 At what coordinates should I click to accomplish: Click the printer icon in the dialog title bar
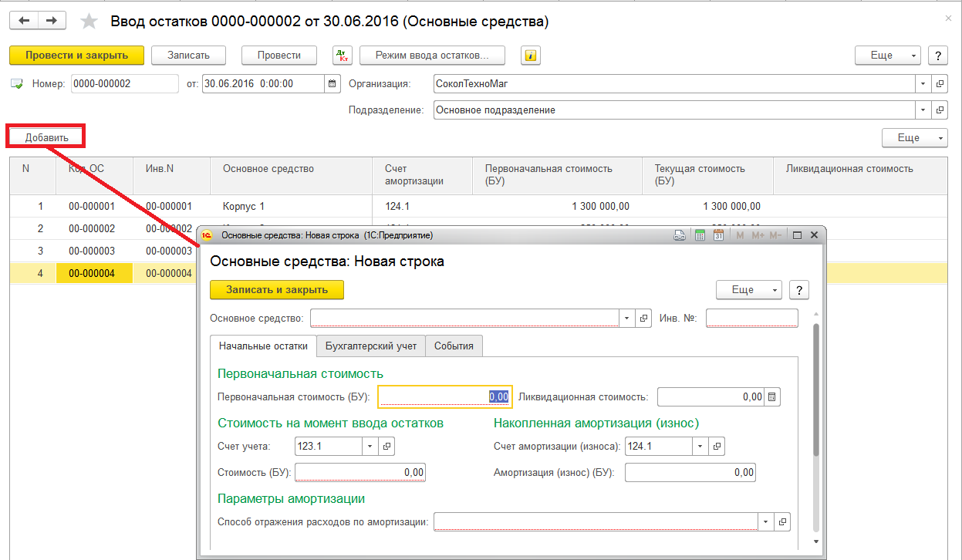coord(680,235)
